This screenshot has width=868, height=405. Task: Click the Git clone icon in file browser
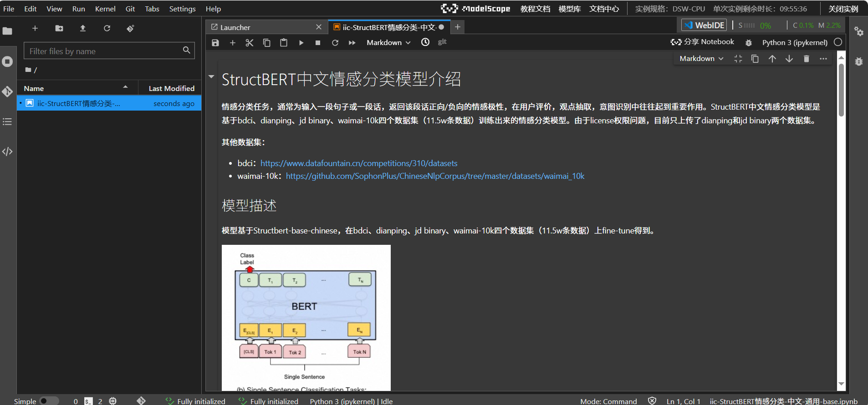coord(131,28)
